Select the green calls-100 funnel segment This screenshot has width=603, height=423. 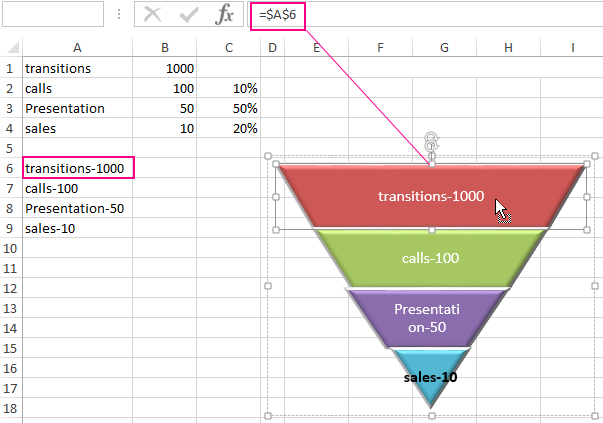[431, 258]
